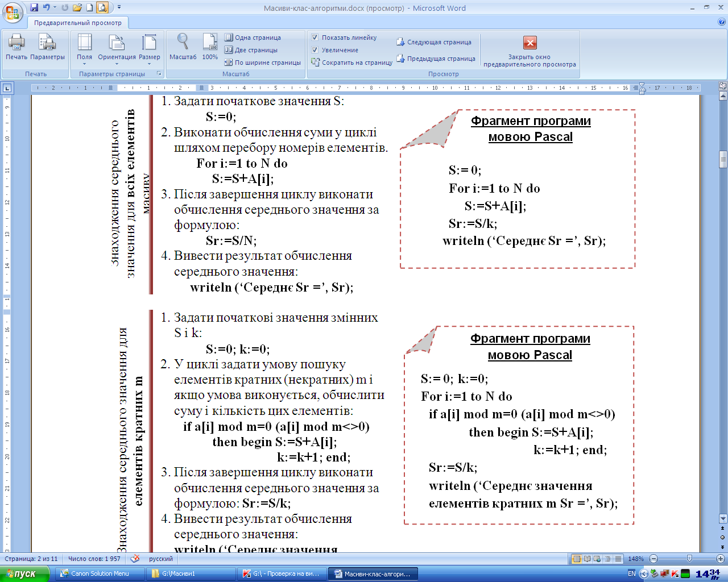
Task: Go to Следующая страница
Action: click(x=434, y=42)
